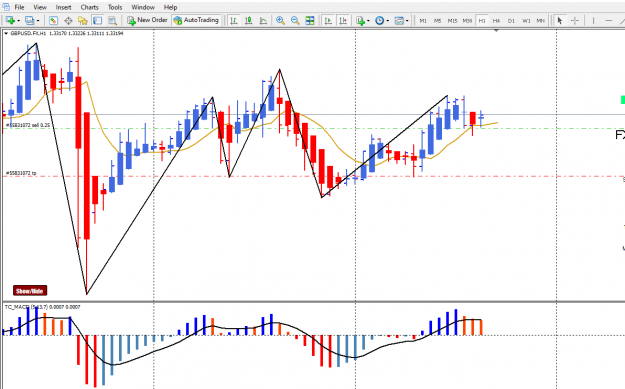Click the TC_MACD indicator label
This screenshot has height=389, width=625.
pyautogui.click(x=42, y=307)
